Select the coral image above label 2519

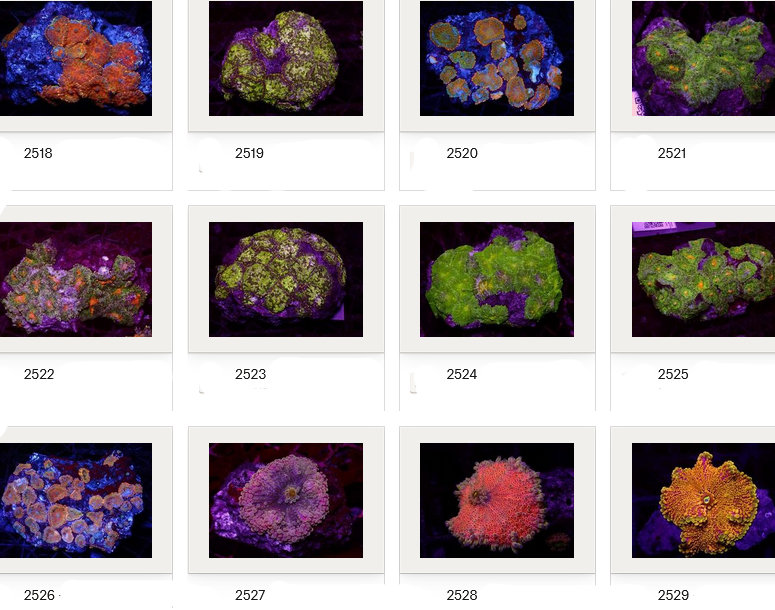point(286,58)
